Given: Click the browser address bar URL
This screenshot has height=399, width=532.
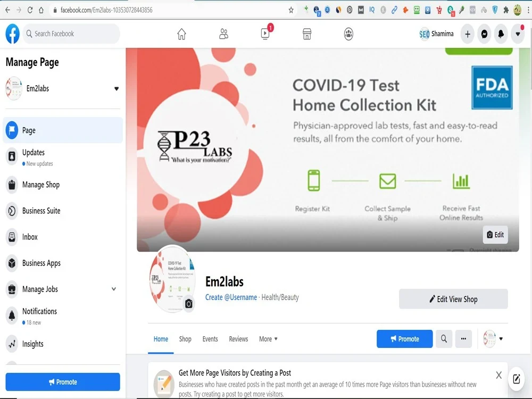Looking at the screenshot, I should point(106,10).
